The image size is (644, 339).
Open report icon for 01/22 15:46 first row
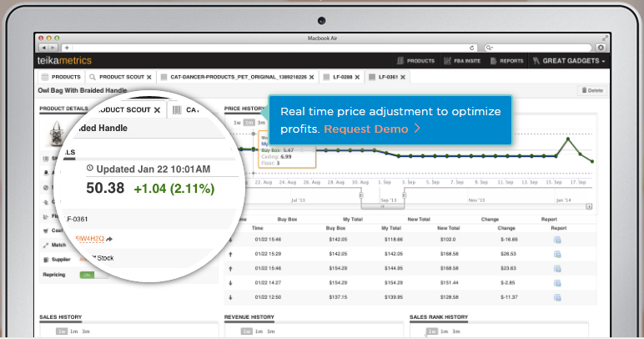pos(558,240)
